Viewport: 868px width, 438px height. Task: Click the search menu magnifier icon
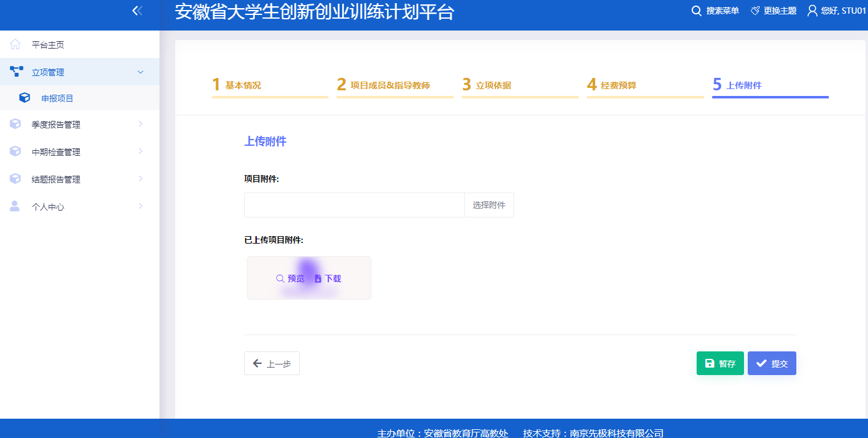[x=697, y=11]
